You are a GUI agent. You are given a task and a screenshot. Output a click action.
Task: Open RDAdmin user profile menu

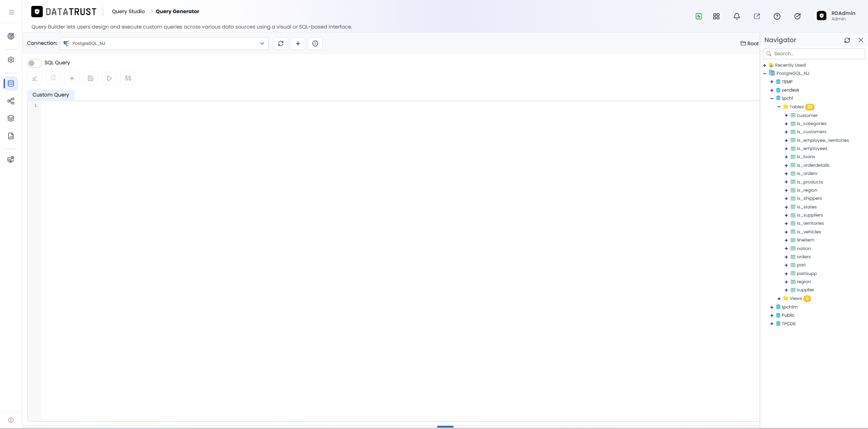point(836,16)
